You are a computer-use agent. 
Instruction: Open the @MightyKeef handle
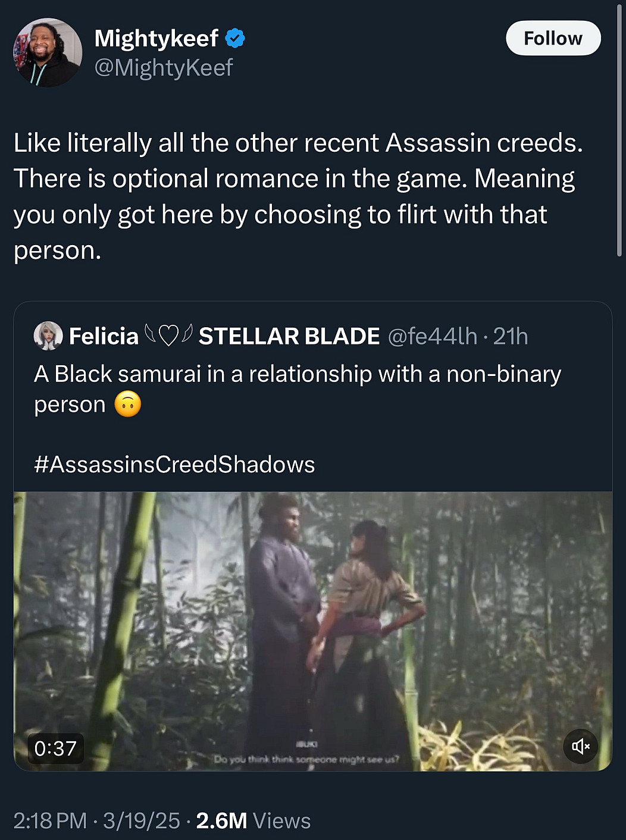164,68
